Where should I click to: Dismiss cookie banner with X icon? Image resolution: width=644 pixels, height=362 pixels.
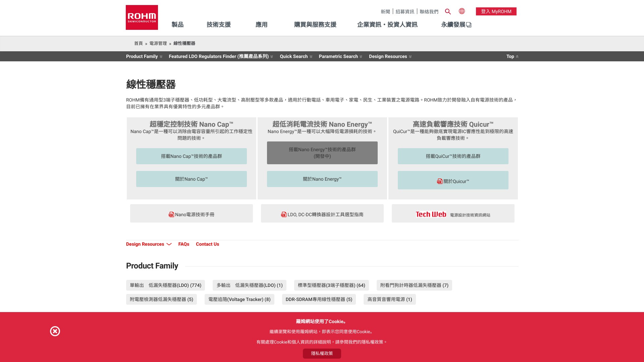pos(55,331)
